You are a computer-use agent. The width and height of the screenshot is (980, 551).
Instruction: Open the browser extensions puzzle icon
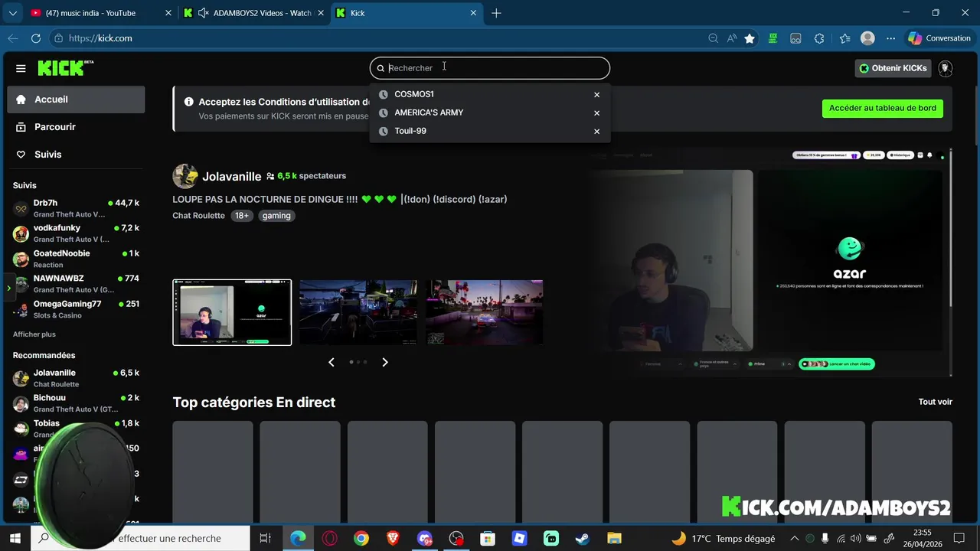click(819, 38)
